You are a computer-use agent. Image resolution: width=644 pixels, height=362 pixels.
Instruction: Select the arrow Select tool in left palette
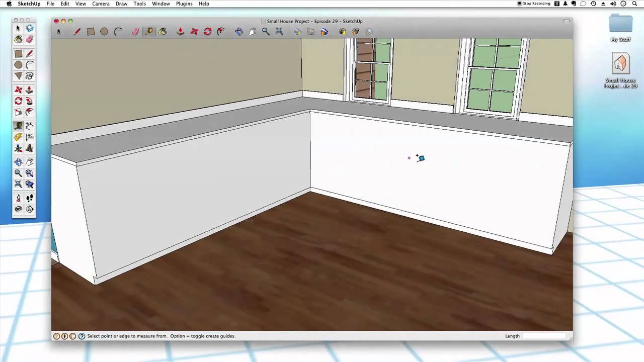tap(18, 29)
